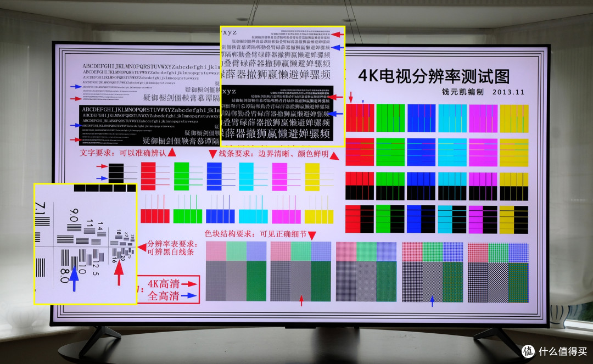Click the small red square next to the black square
Image resolution: width=593 pixels, height=364 pixels.
[x=148, y=176]
